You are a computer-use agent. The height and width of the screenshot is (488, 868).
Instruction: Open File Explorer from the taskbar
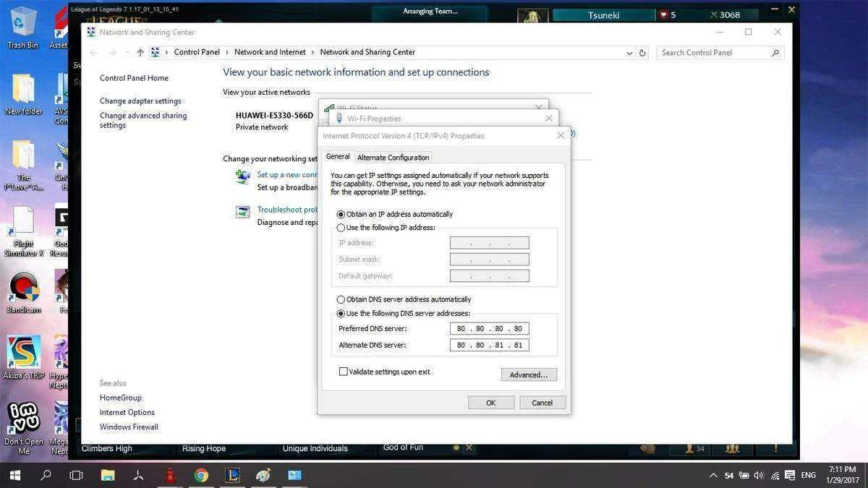[x=108, y=475]
